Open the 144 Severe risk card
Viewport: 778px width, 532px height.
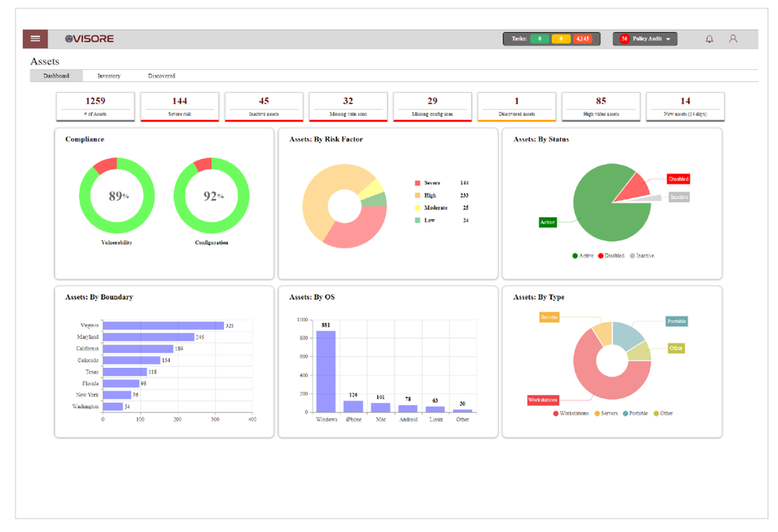pos(180,107)
